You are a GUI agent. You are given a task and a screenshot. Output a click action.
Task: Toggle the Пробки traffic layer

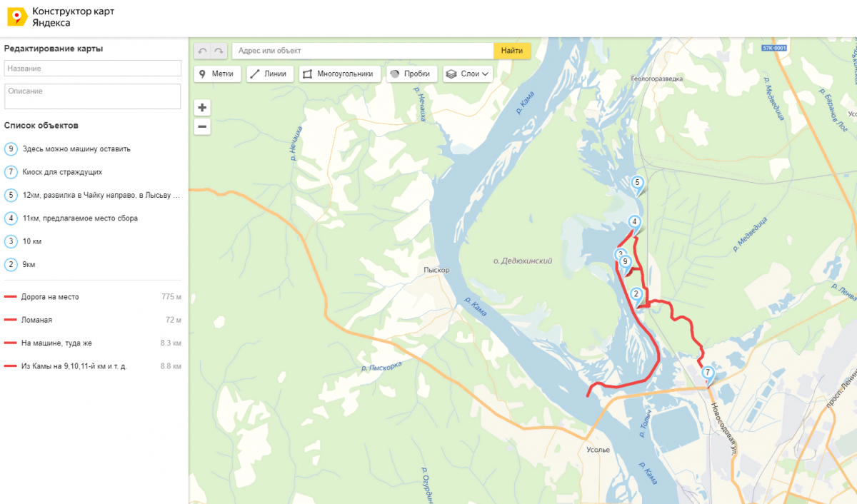(411, 74)
